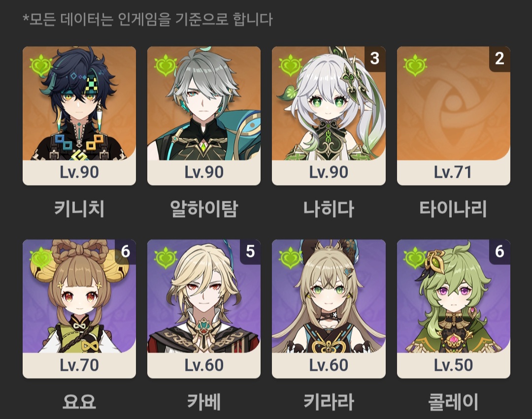Viewport: 532px width, 419px height.
Task: Select Alhaitham's portrait card
Action: coord(204,116)
